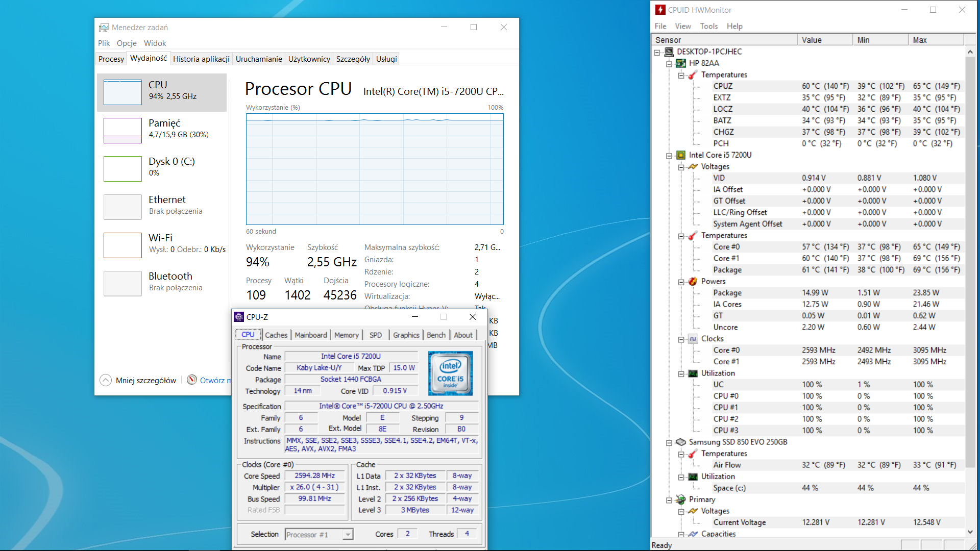Click the Value column header
The image size is (980, 551).
coord(825,40)
